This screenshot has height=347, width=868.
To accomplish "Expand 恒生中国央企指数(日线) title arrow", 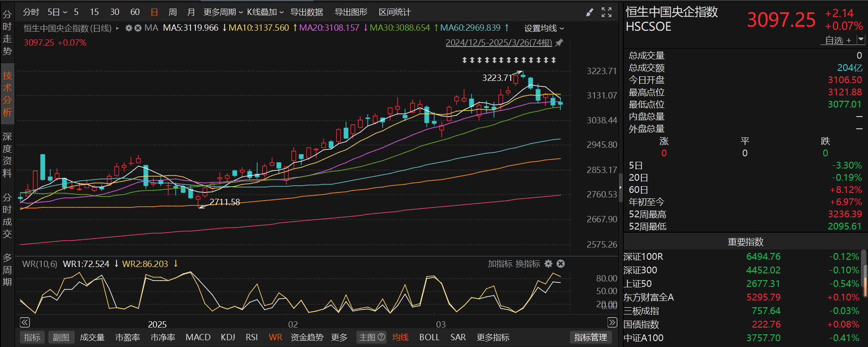I will click(118, 28).
